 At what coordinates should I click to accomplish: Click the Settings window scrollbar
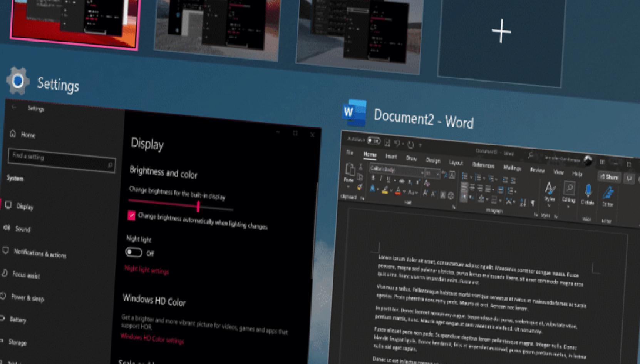coord(314,231)
